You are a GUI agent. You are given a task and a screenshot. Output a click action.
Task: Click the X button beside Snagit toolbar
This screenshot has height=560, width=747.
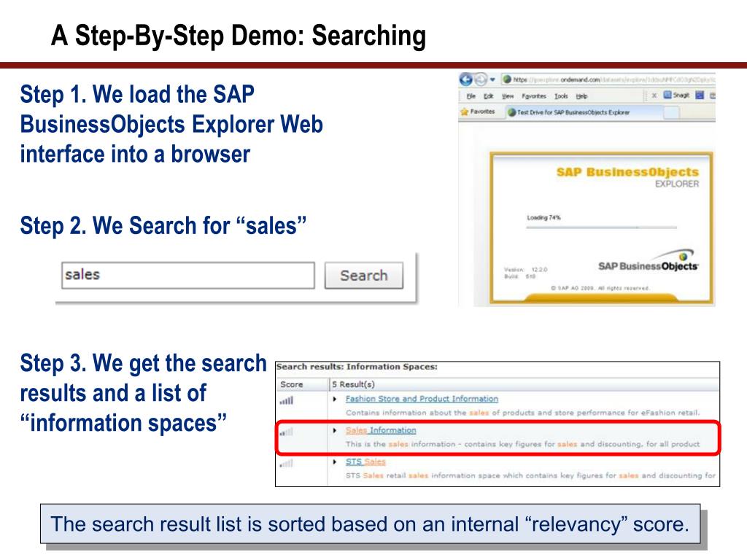(654, 96)
